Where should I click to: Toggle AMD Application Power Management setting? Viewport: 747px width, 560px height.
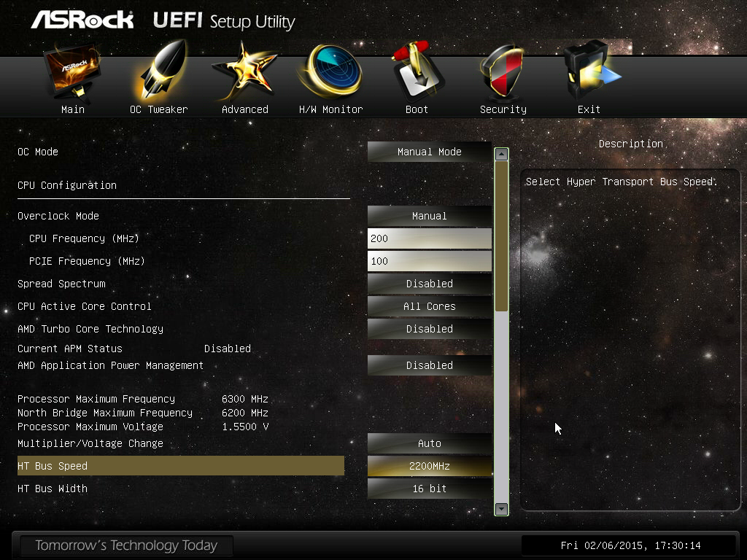tap(429, 365)
